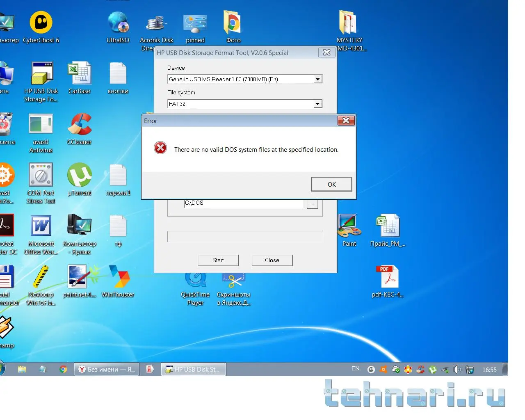Viewport: 525px width, 420px height.
Task: Close the HP USB Disk Storage Format Tool window
Action: point(326,52)
